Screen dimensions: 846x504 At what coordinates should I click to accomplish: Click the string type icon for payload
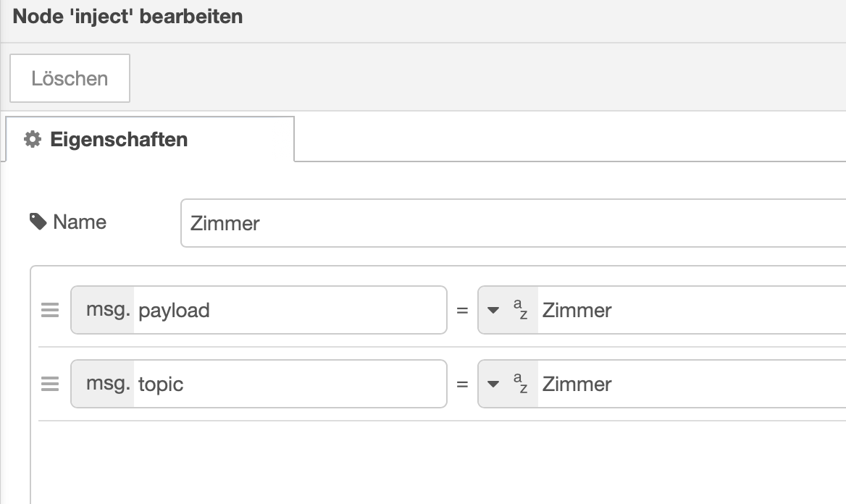520,311
